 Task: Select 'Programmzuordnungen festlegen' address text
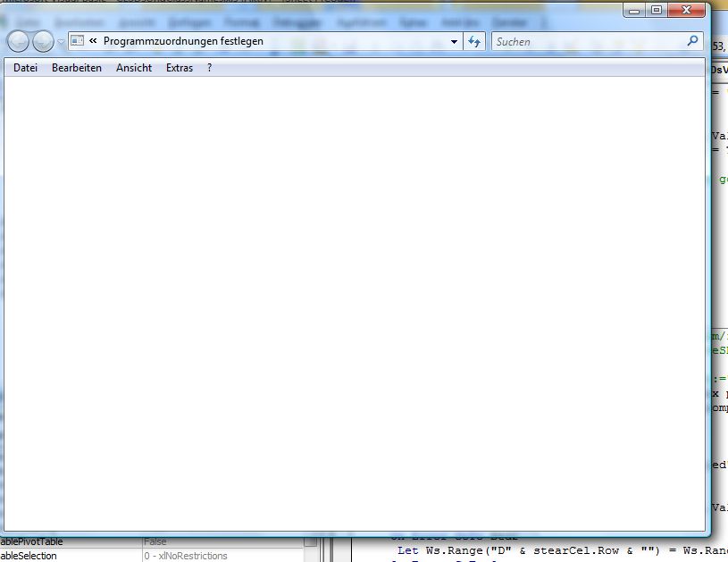click(183, 41)
